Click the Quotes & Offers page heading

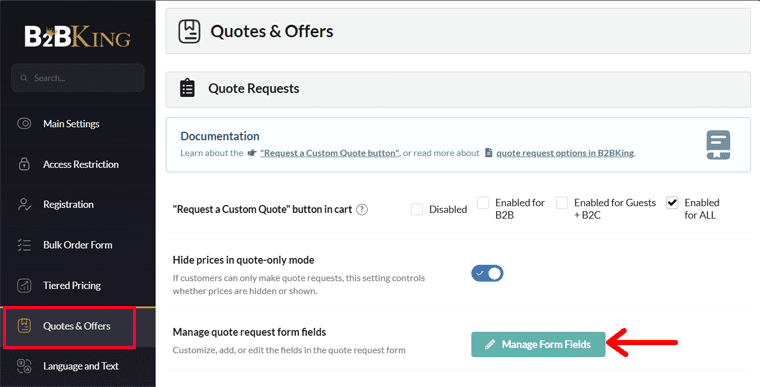click(272, 32)
